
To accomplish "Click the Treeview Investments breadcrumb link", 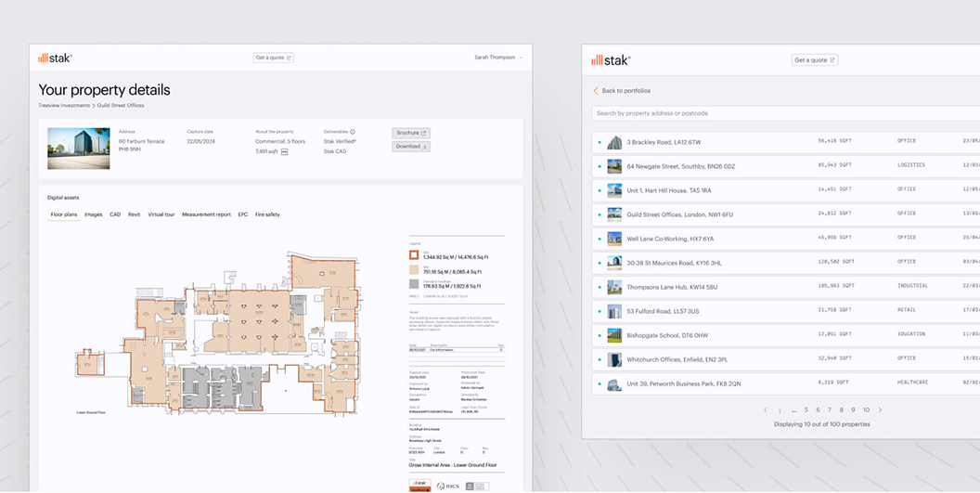I will click(x=64, y=106).
